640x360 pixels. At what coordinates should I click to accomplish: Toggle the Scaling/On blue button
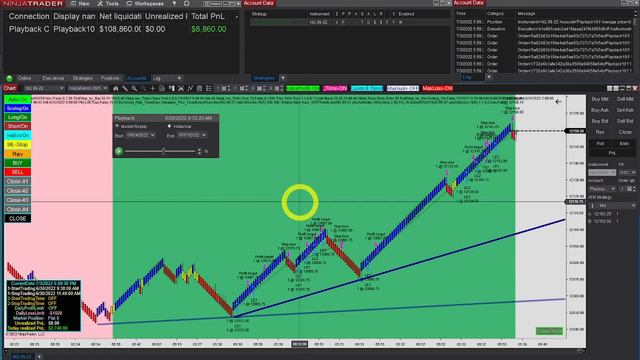click(x=18, y=108)
